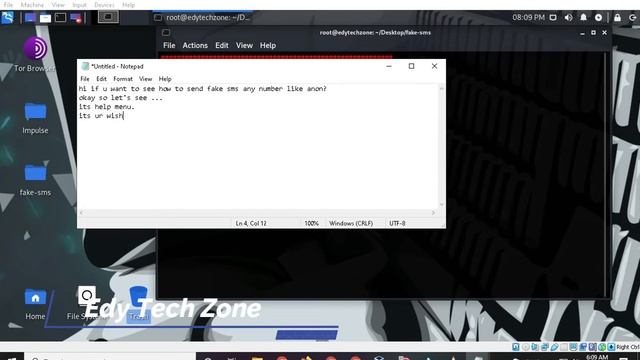The height and width of the screenshot is (360, 640).
Task: Click 'UTF-8' encoding status entry
Action: [x=397, y=223]
